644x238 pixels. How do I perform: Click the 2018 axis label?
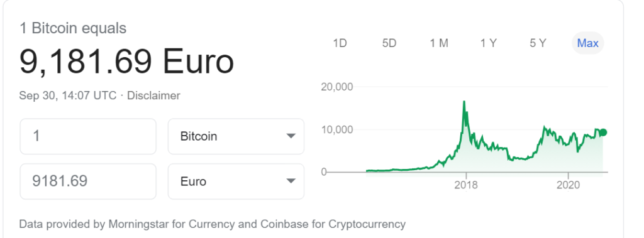point(466,185)
